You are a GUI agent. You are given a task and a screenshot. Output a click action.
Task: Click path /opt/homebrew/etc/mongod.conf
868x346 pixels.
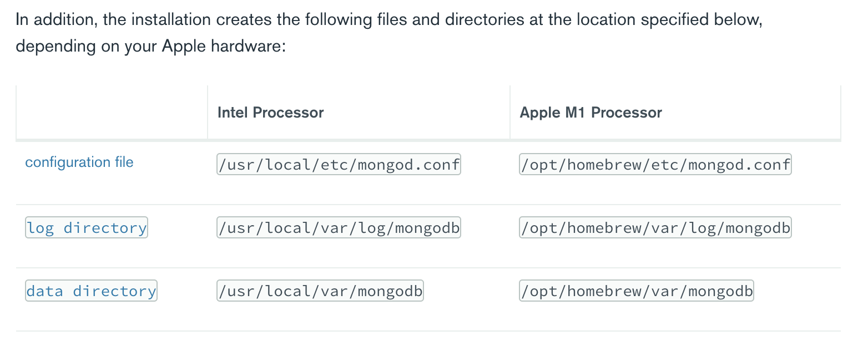[x=655, y=165]
